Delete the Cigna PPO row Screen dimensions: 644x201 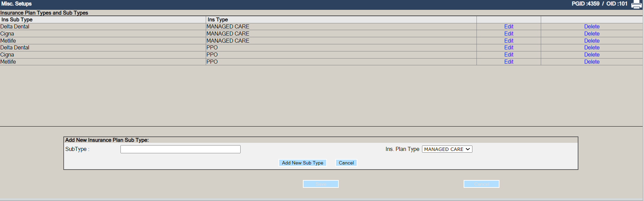click(x=592, y=54)
